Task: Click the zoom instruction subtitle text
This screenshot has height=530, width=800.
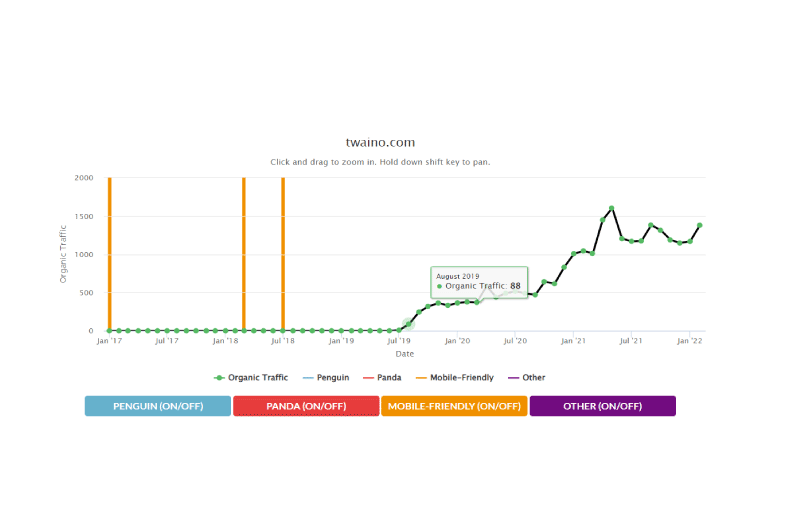Action: (x=380, y=162)
